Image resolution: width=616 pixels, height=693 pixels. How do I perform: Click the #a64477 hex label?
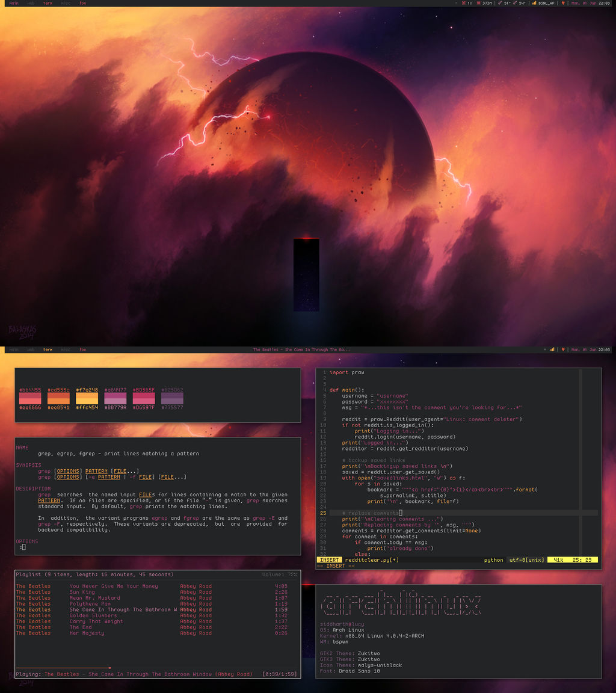(x=115, y=390)
